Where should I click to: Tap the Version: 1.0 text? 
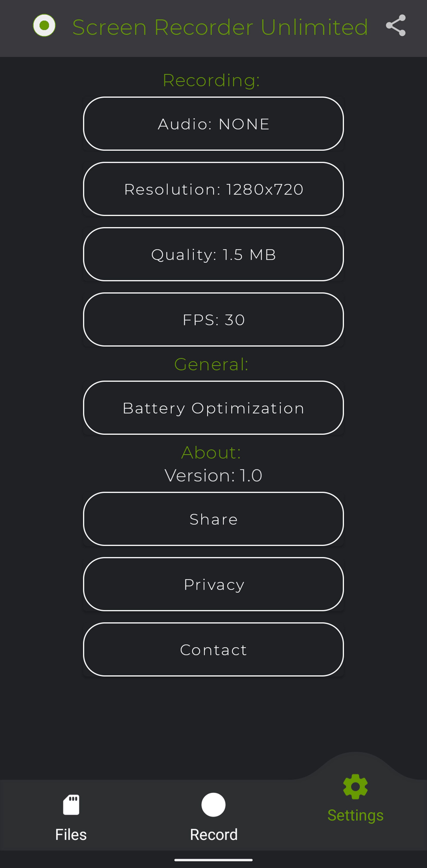213,475
